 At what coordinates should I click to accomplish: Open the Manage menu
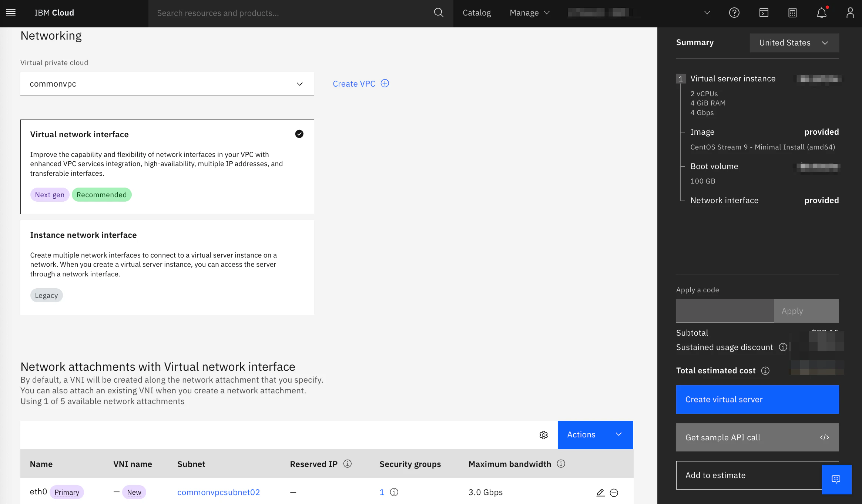click(x=529, y=13)
